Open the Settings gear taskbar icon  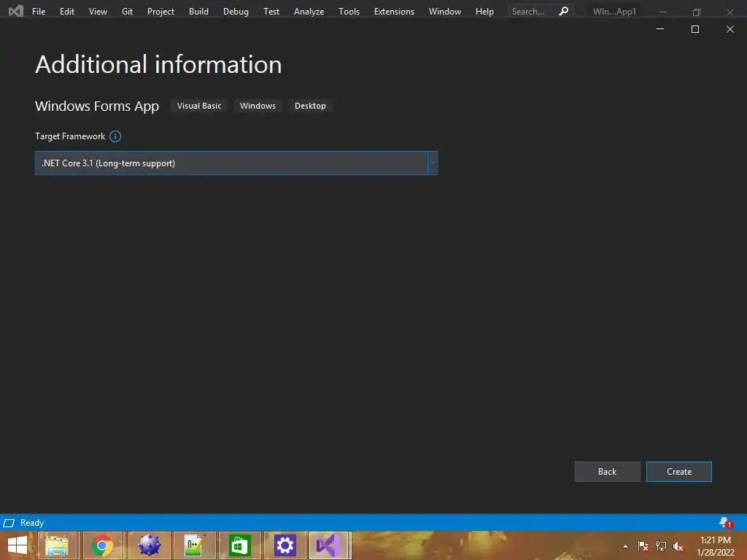[285, 545]
